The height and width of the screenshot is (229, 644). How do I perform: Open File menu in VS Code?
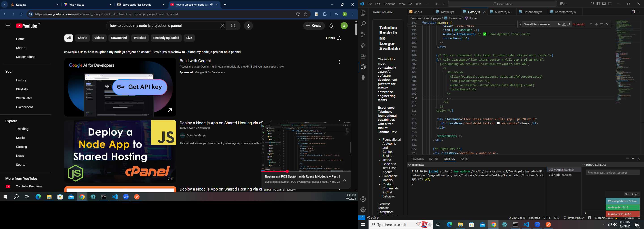click(369, 4)
